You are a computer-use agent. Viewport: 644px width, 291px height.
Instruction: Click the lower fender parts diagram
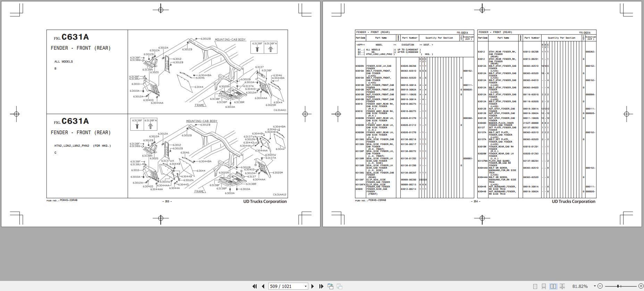point(208,156)
